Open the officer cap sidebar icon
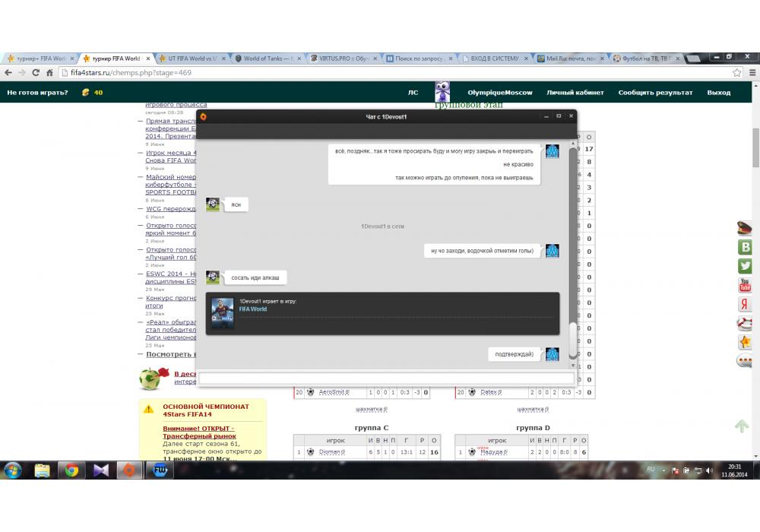The image size is (760, 532). (745, 227)
